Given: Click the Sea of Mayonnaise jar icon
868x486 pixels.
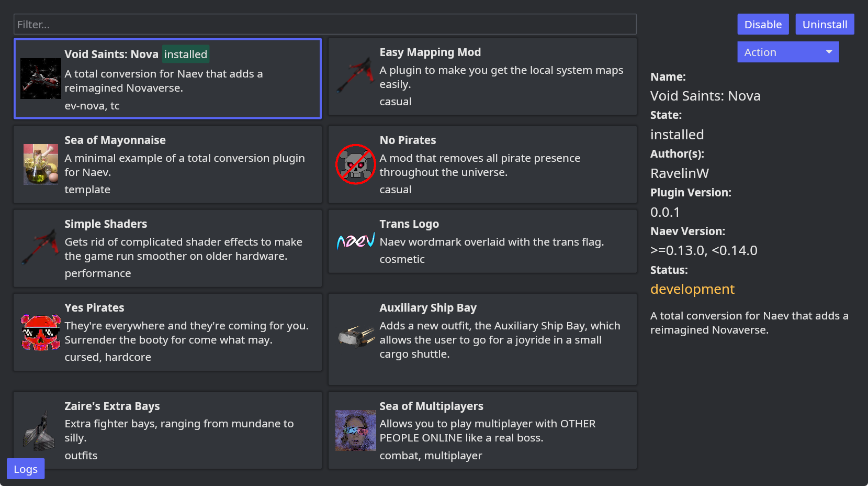Looking at the screenshot, I should coord(40,164).
